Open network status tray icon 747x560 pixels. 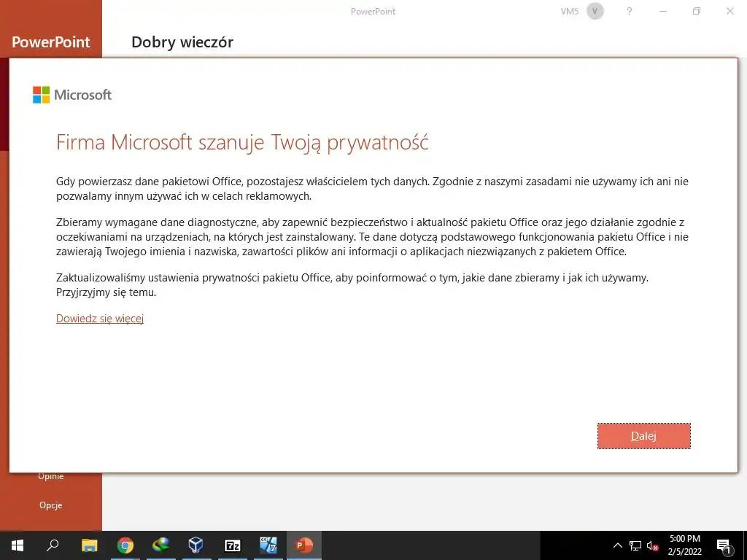[x=635, y=545]
